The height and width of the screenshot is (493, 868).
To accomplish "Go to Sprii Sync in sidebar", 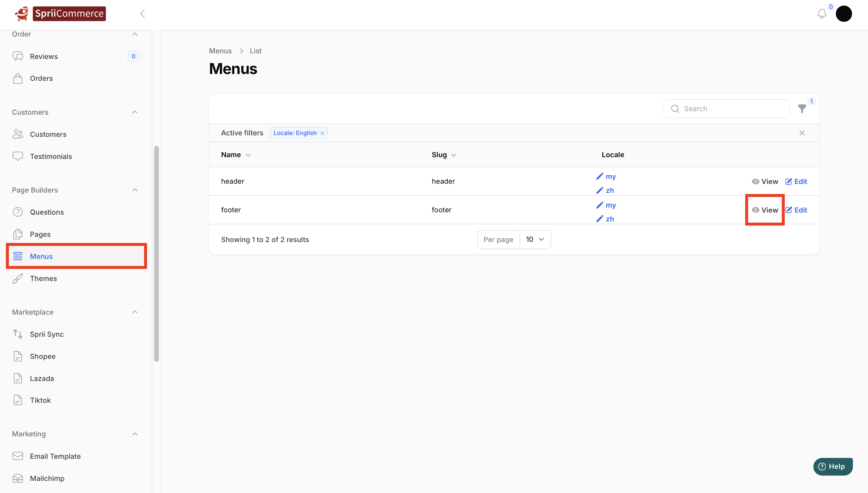I will click(47, 334).
